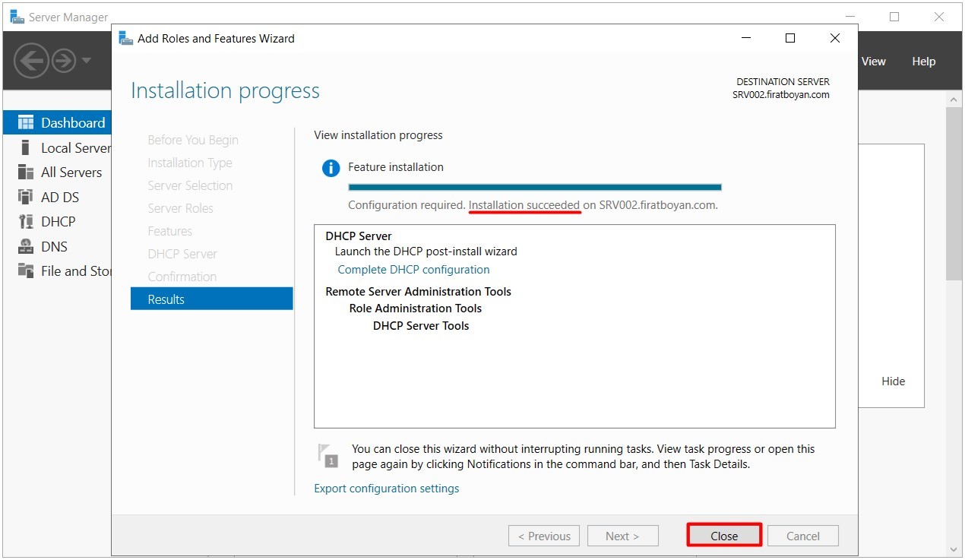
Task: Open the View menu in Server Manager
Action: tap(874, 62)
